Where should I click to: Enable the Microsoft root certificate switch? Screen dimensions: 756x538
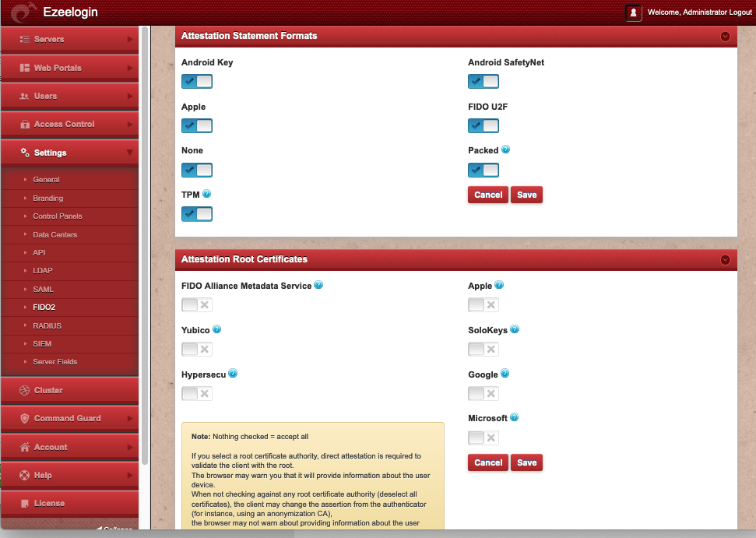point(483,438)
